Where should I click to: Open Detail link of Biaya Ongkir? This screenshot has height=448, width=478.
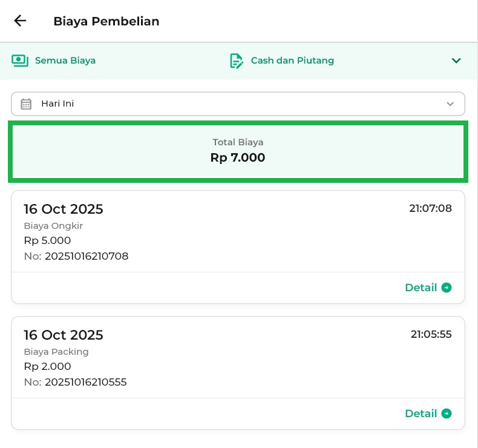pos(421,288)
